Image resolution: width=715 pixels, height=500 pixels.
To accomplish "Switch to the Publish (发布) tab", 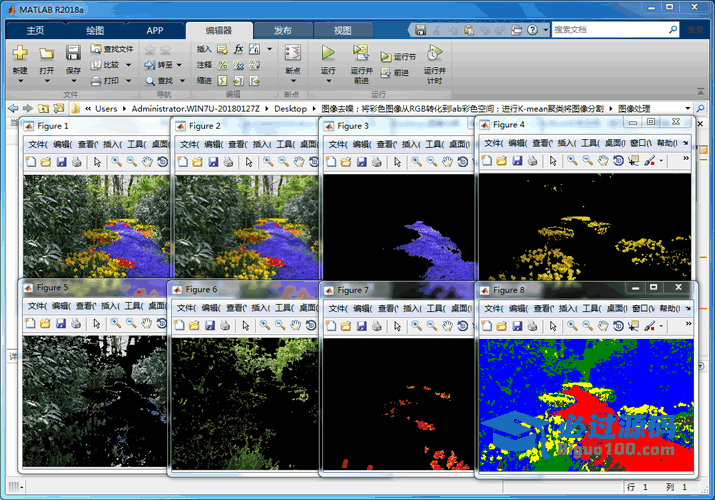I will pyautogui.click(x=283, y=31).
